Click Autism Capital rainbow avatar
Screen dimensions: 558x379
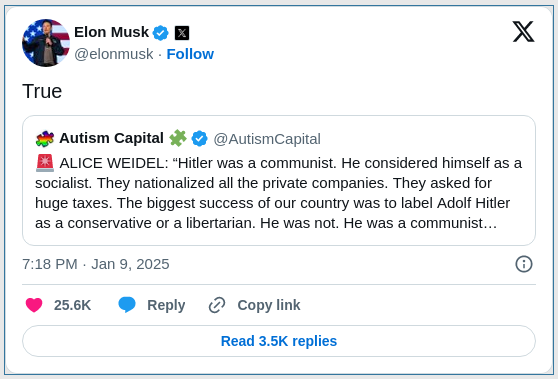pos(45,139)
